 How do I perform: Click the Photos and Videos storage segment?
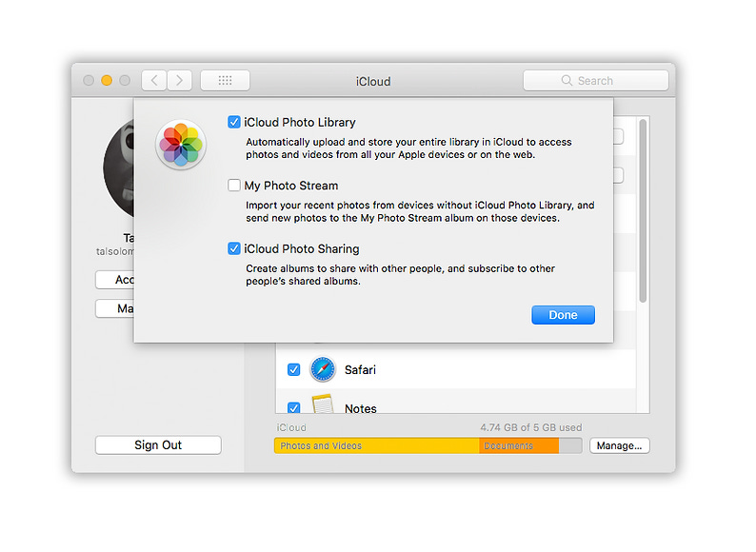click(x=376, y=446)
